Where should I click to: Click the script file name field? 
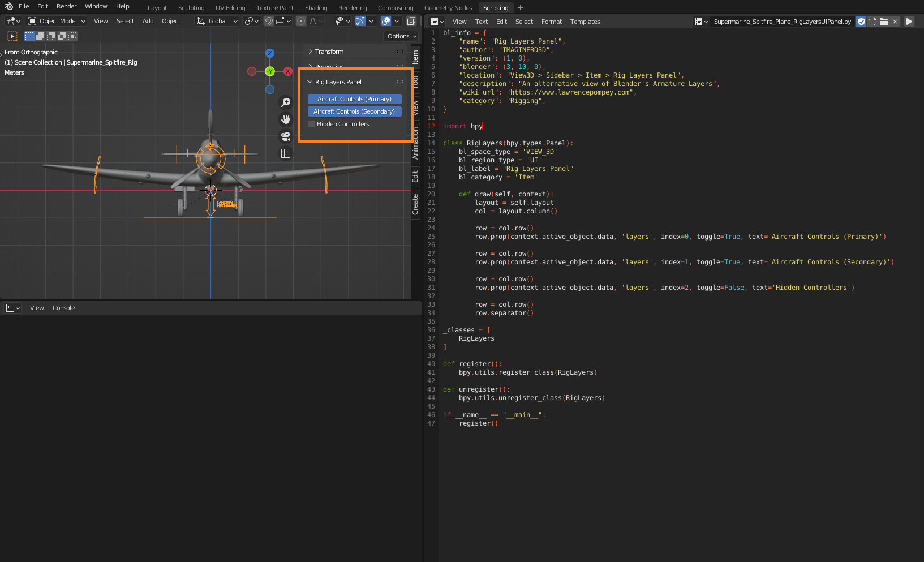pos(782,22)
